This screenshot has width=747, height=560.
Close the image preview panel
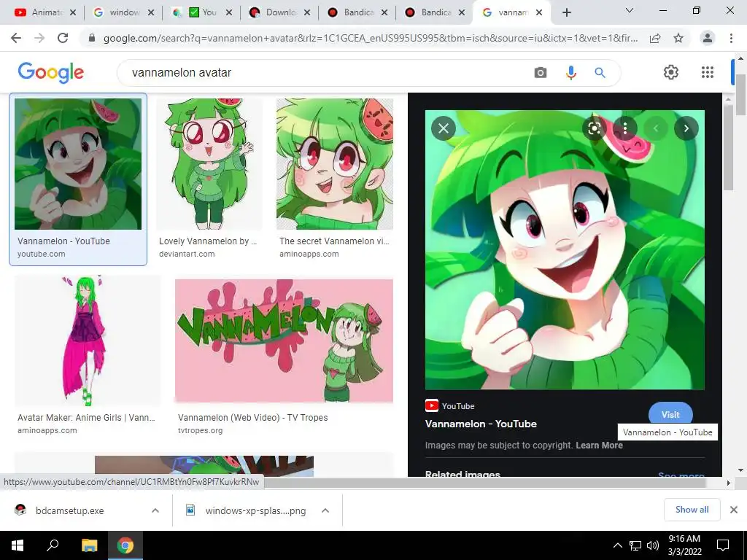[443, 128]
